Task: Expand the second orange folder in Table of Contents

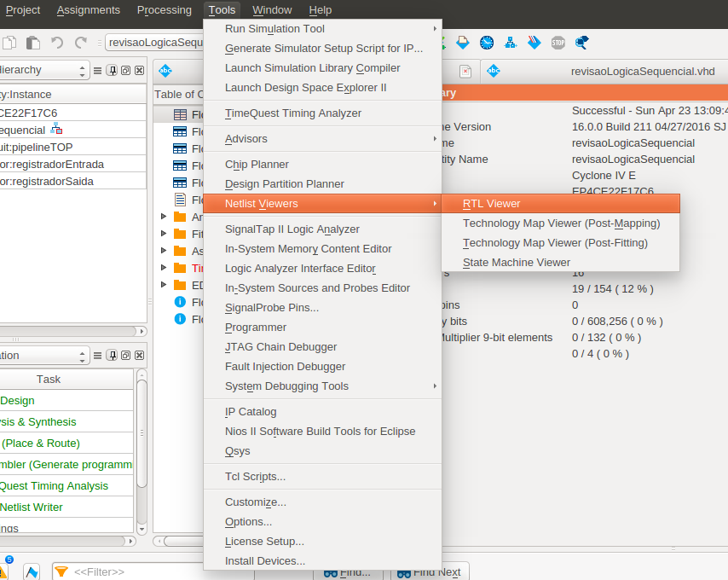Action: tap(164, 234)
